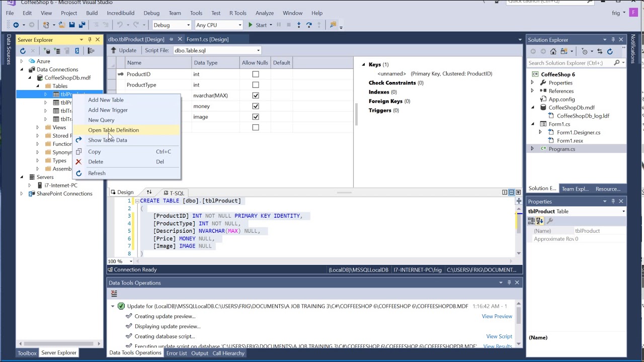Click Connect to Database in Server Explorer
The image size is (644, 362).
pos(47,50)
